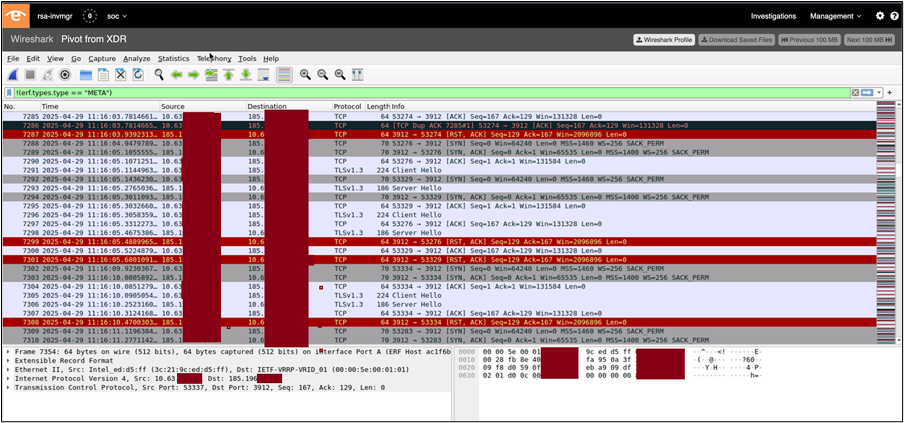Image resolution: width=904 pixels, height=423 pixels.
Task: Close this capture file
Action: pyautogui.click(x=120, y=74)
